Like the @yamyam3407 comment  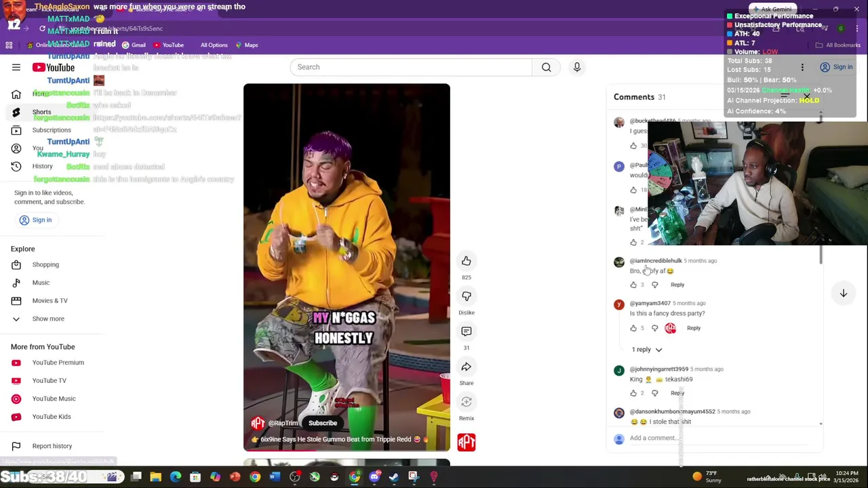633,328
